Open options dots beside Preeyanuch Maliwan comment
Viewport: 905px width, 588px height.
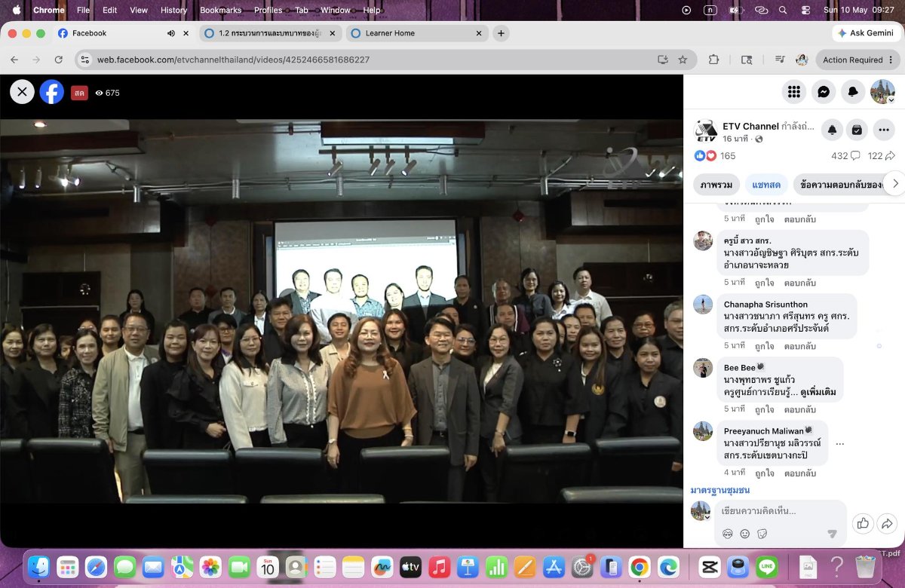(x=840, y=443)
